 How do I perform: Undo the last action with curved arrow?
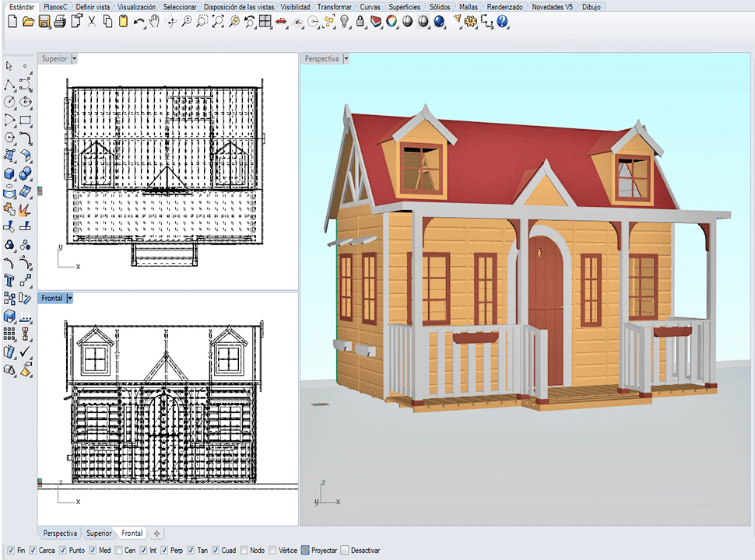pyautogui.click(x=139, y=22)
